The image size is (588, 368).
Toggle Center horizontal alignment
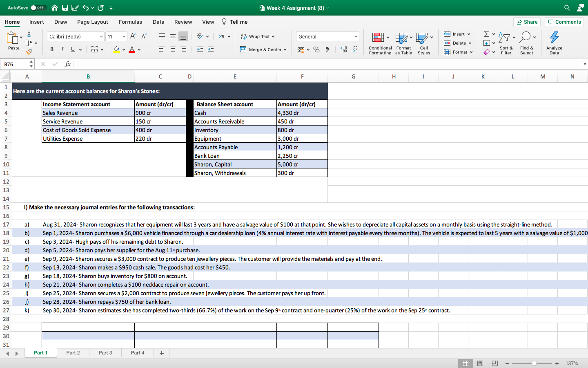point(173,49)
